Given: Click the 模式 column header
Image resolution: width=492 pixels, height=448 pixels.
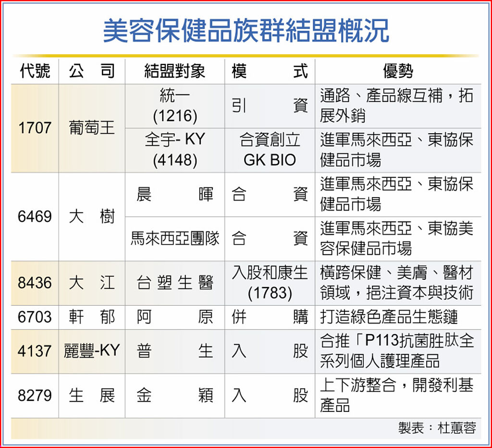Looking at the screenshot, I should (x=270, y=71).
